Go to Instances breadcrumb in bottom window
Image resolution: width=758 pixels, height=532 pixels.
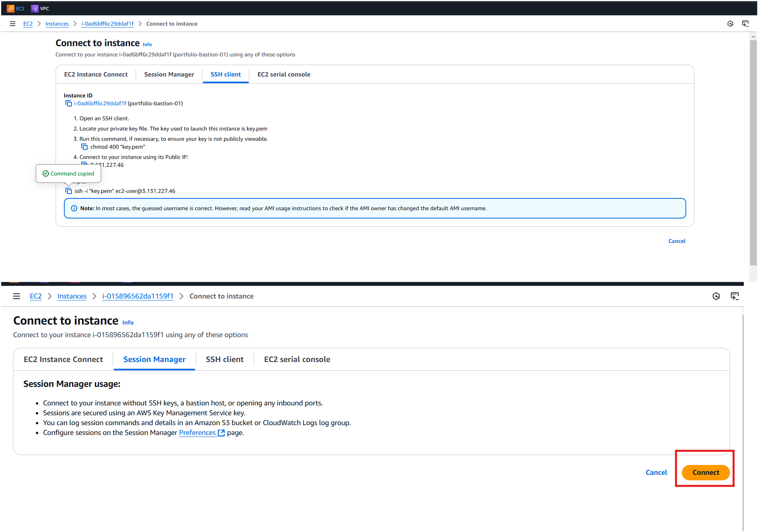point(72,296)
